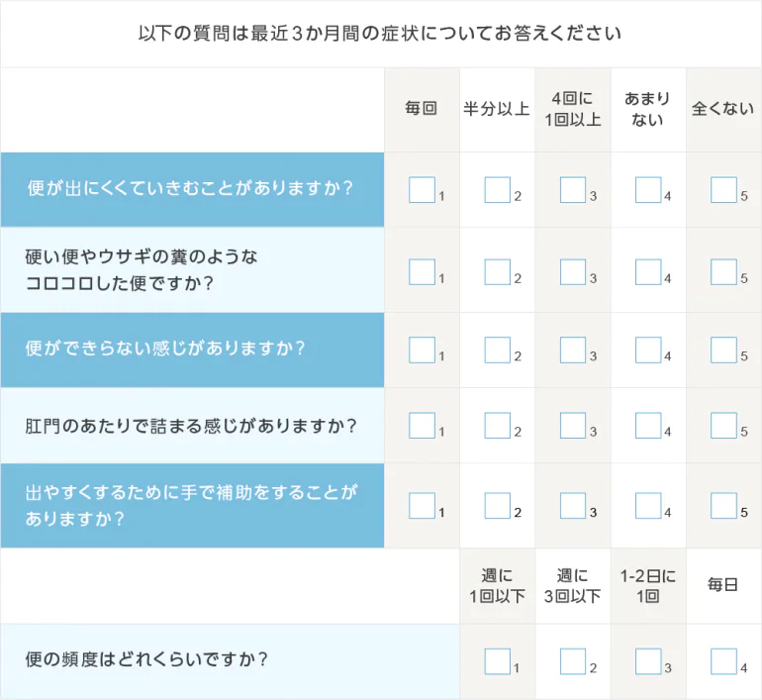This screenshot has width=762, height=700.
Task: Click the 便の頻度はどれくらいですか question label
Action: [x=146, y=659]
